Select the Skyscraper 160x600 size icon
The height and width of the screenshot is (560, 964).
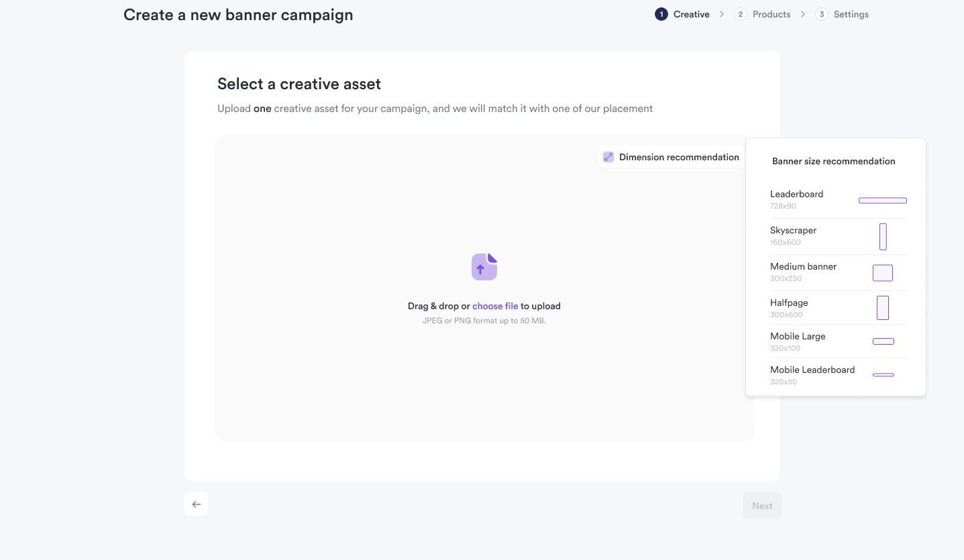(883, 236)
